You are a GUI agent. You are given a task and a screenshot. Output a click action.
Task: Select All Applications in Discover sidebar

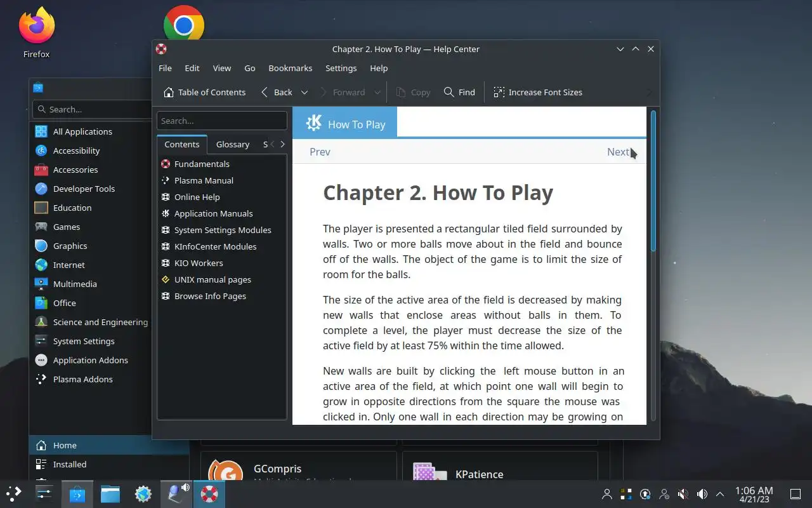[82, 131]
